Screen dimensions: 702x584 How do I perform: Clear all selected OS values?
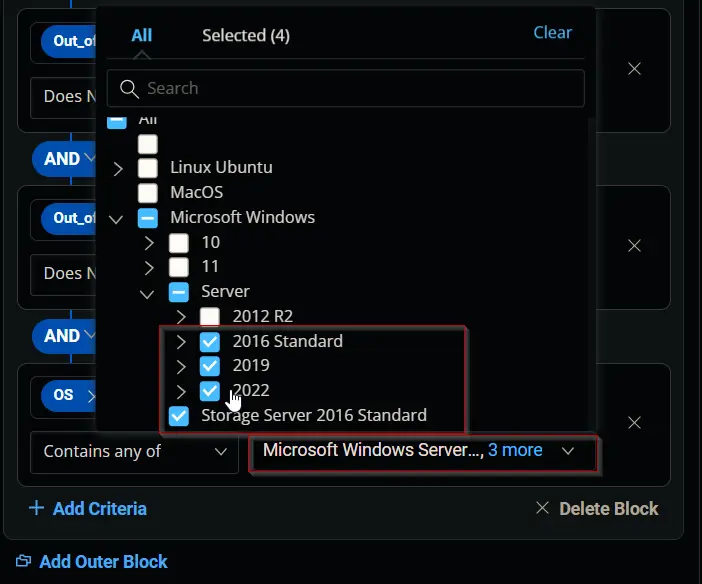552,33
